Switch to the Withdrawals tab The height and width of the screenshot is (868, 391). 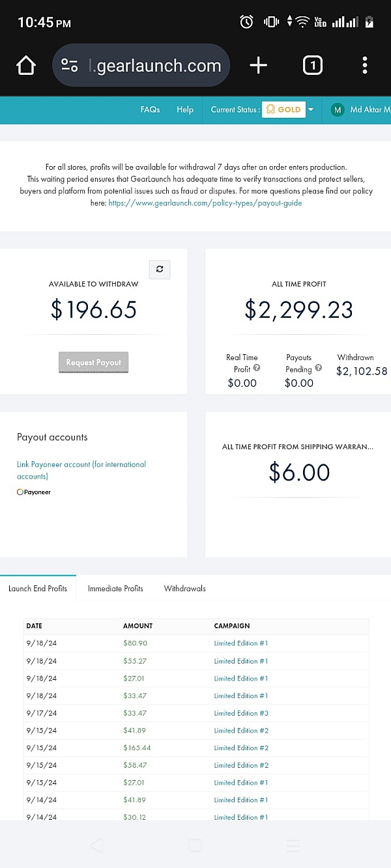click(184, 588)
